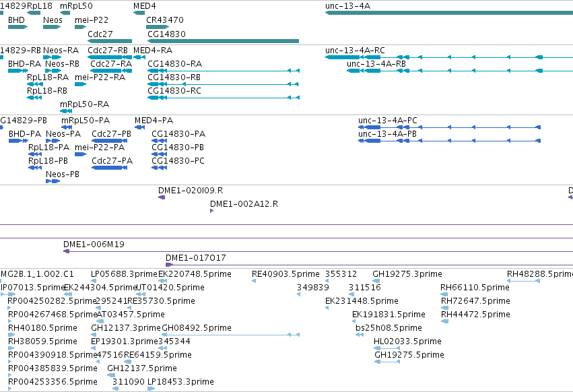Select transcript CG14830-RC
The height and width of the screenshot is (392, 573).
[224, 98]
